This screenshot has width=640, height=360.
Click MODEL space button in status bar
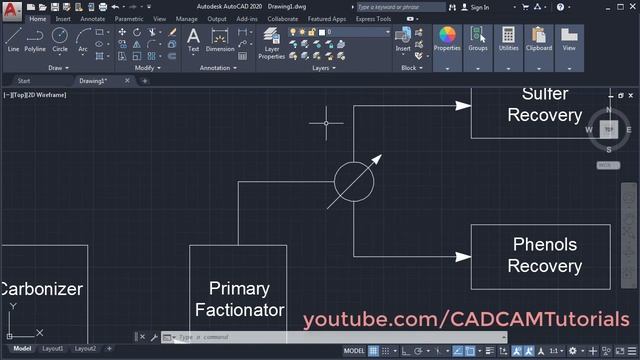point(354,351)
